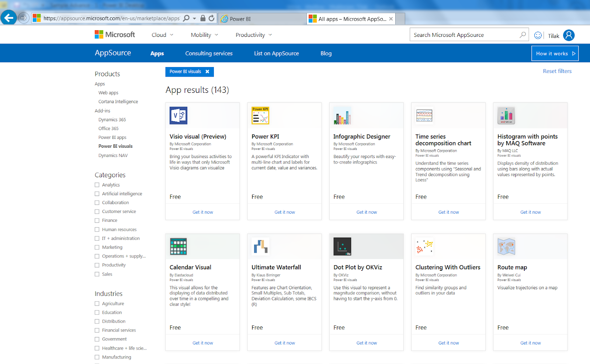
Task: Expand the Mobility dropdown menu
Action: click(205, 35)
